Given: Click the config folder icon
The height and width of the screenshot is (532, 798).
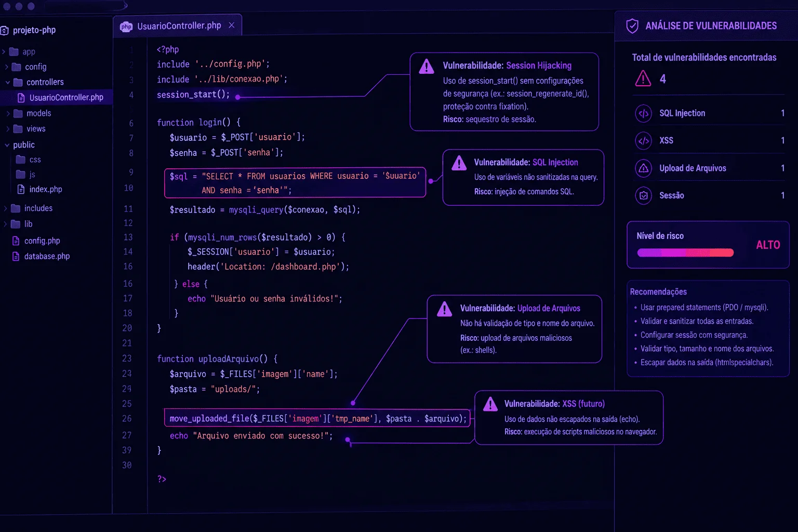Looking at the screenshot, I should click(17, 67).
